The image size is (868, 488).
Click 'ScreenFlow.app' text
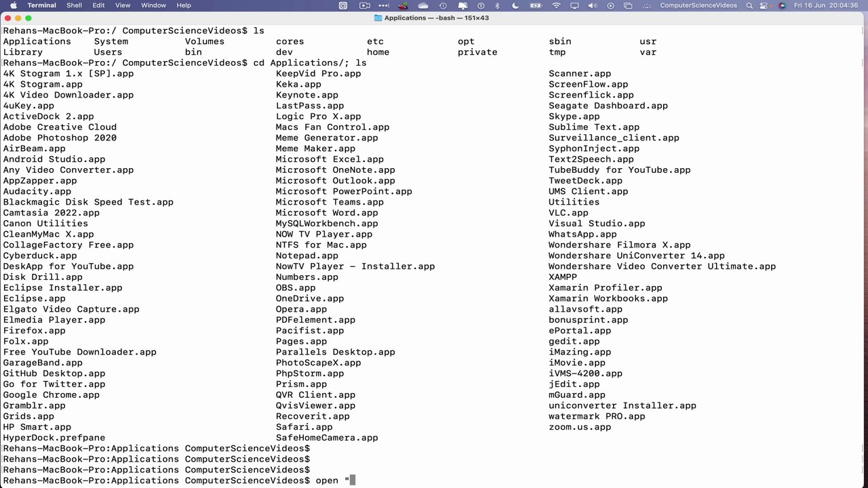pos(589,85)
